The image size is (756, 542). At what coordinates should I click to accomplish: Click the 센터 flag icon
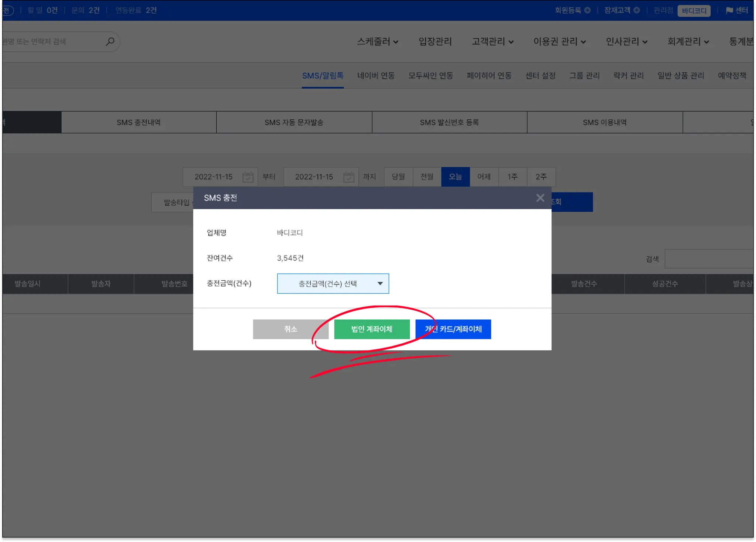[729, 10]
